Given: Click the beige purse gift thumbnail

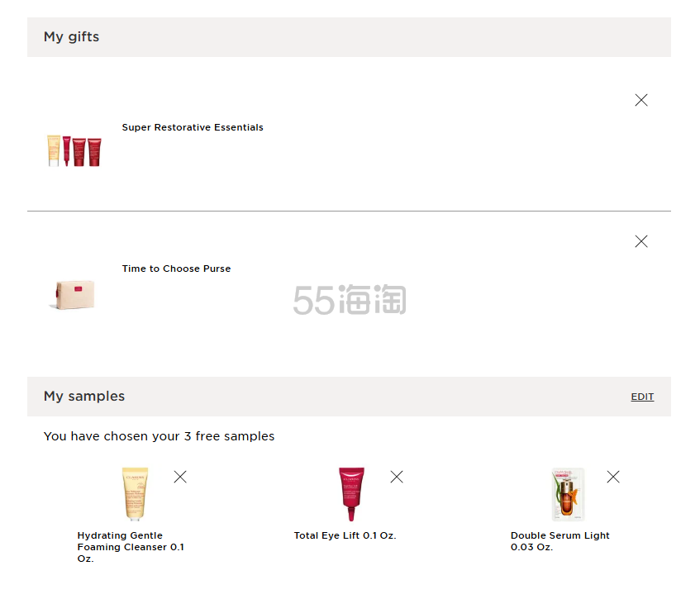Looking at the screenshot, I should pos(74,294).
